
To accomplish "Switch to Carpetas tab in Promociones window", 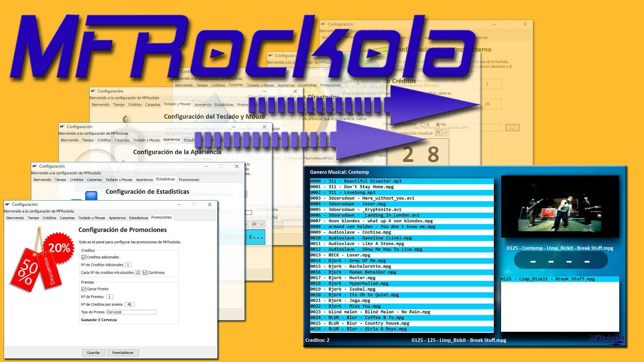I will click(x=67, y=218).
